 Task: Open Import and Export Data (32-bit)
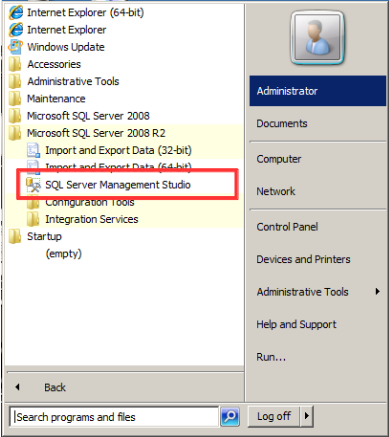click(x=118, y=150)
